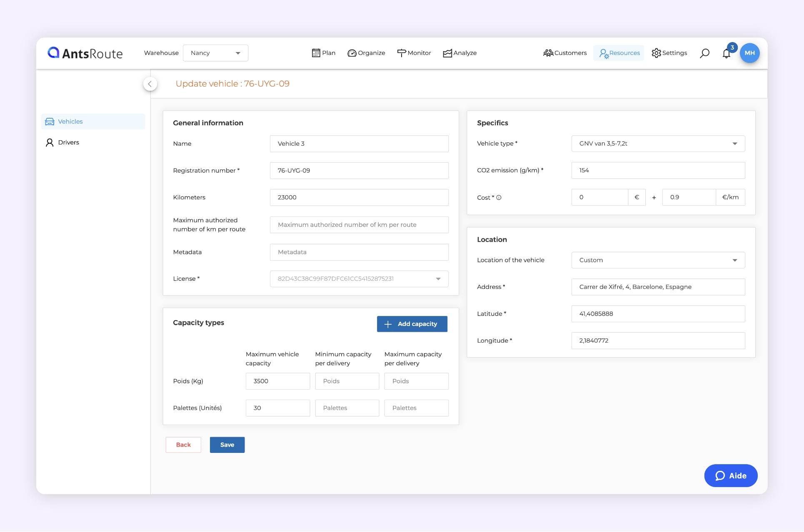
Task: Open the License dropdown
Action: 359,279
